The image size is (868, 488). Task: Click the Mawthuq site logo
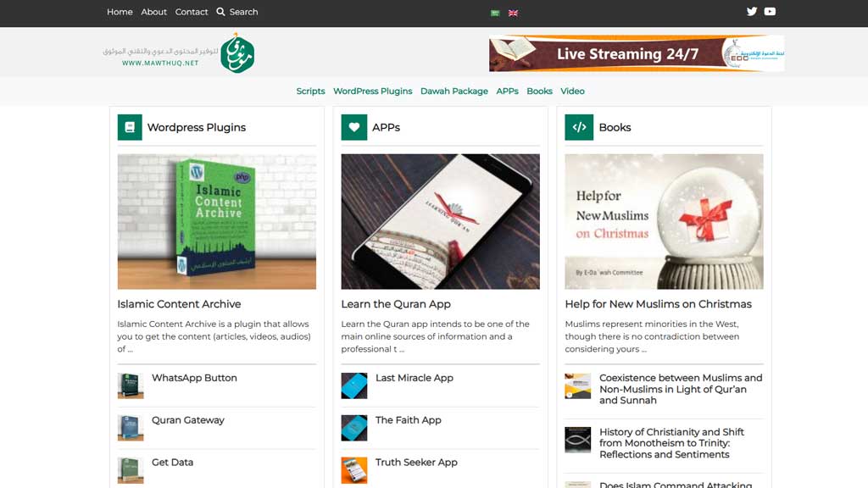click(237, 53)
